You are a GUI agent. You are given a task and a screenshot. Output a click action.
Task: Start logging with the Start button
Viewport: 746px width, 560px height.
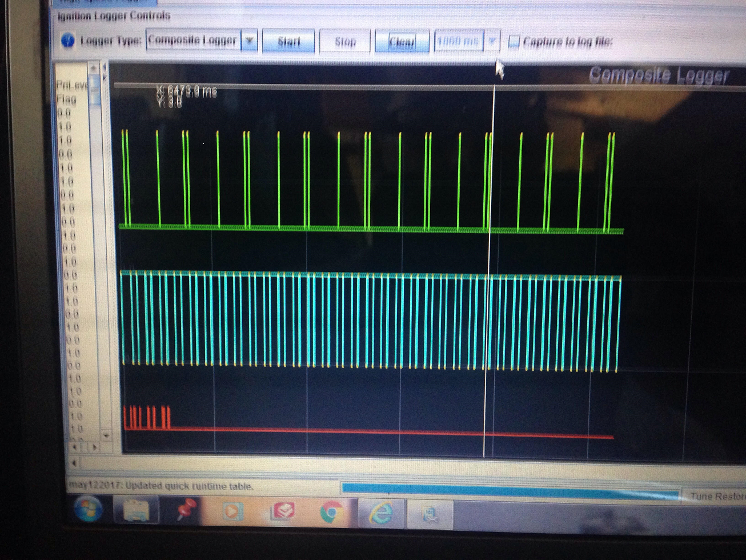tap(288, 42)
